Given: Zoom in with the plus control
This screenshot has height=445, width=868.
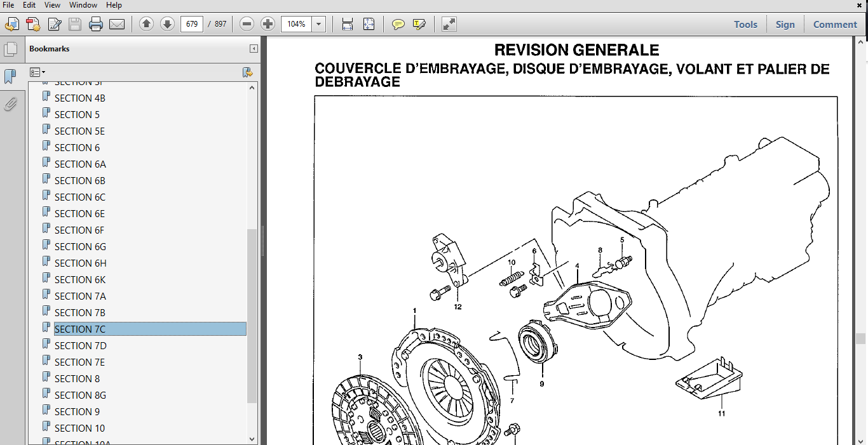Looking at the screenshot, I should pyautogui.click(x=268, y=24).
